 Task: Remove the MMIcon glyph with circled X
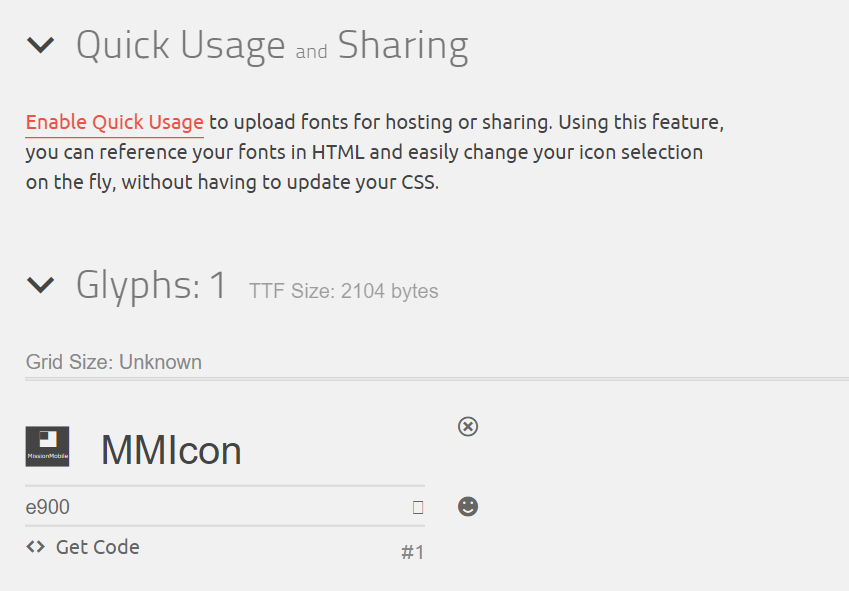click(x=468, y=426)
